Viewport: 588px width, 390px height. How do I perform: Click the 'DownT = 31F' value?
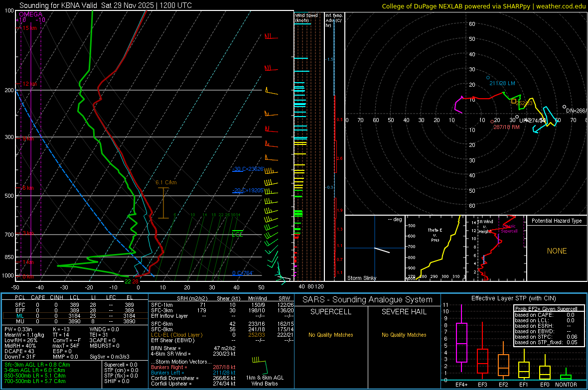19,357
